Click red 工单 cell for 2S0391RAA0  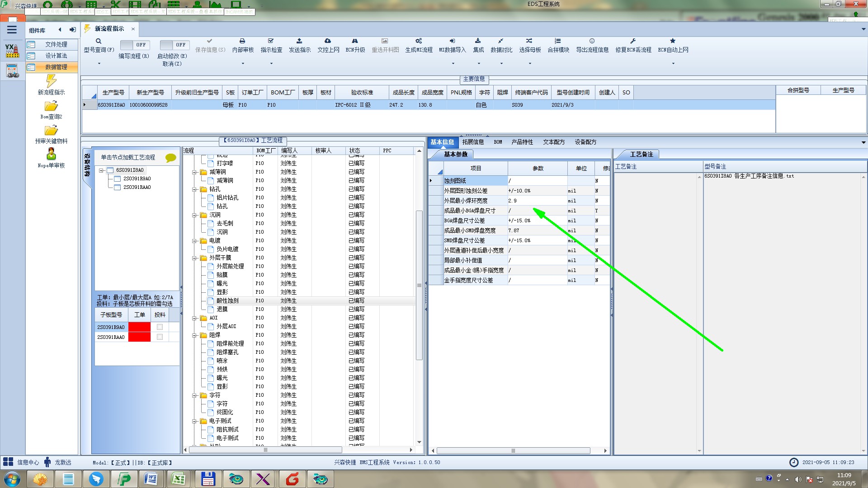tap(139, 337)
